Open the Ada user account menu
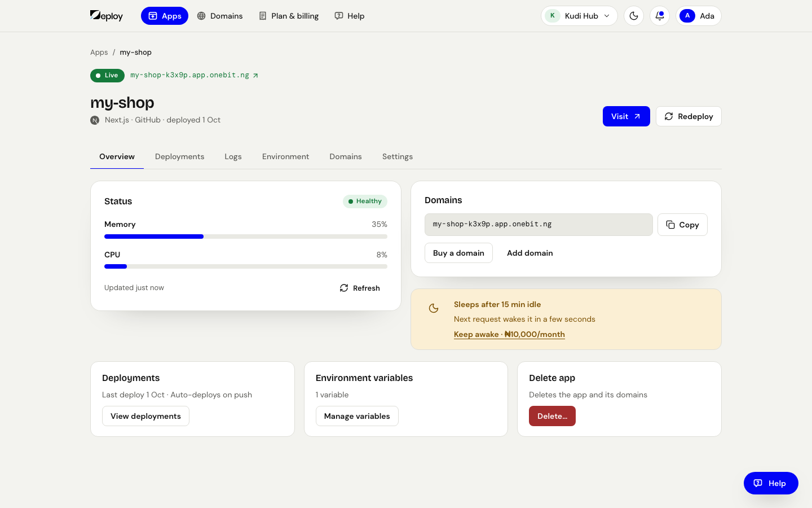The height and width of the screenshot is (508, 812). coord(699,16)
